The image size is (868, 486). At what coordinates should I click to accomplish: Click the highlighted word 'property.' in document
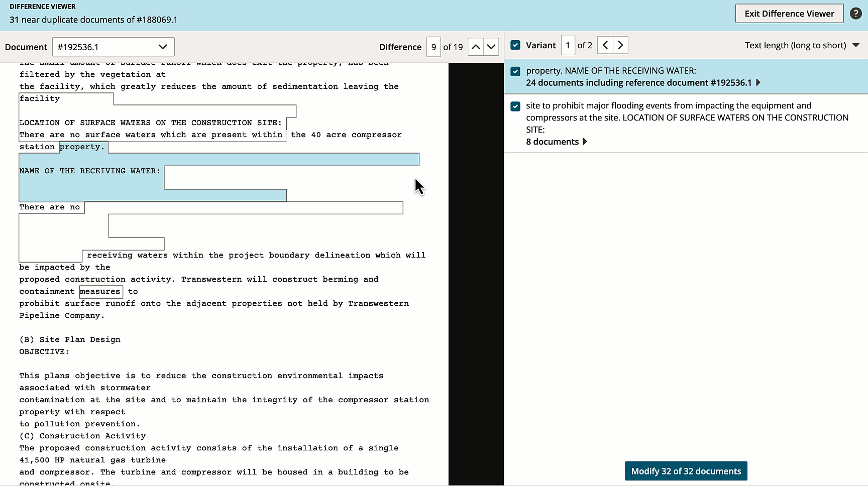tap(82, 147)
